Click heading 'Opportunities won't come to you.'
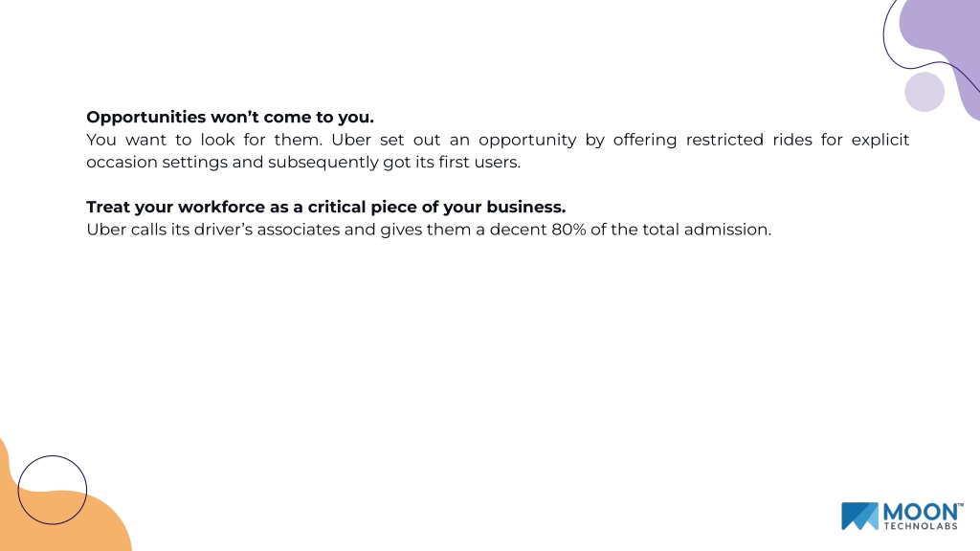Screen dimensions: 980x551 click(x=230, y=117)
